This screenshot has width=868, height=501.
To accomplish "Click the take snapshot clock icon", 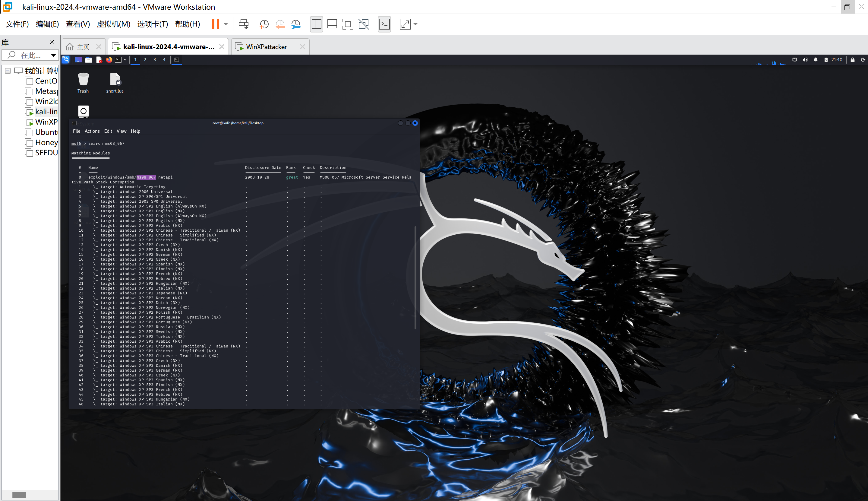I will (264, 24).
